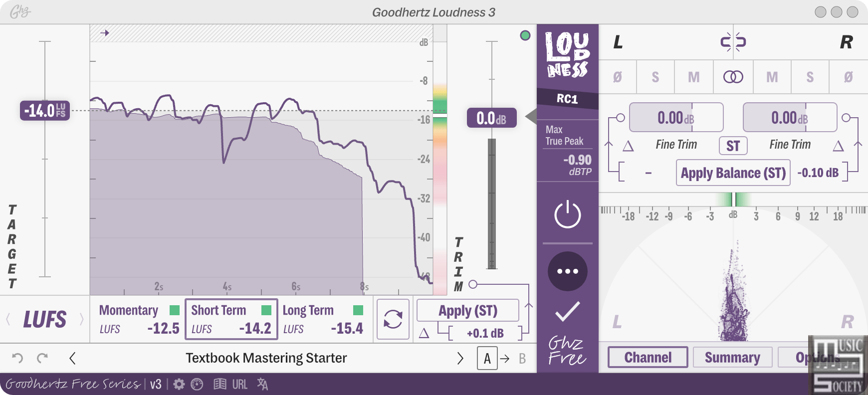Click the RC1 label
Screen dimensions: 868x395
567,99
